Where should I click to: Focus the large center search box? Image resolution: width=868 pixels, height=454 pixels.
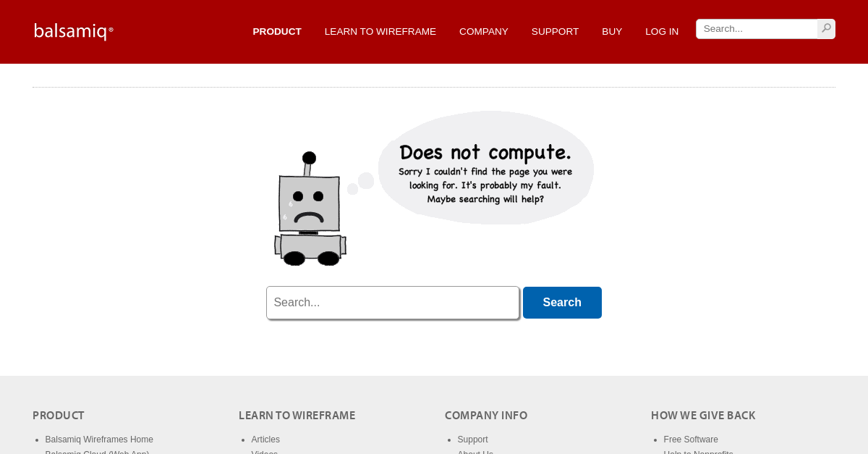click(392, 303)
